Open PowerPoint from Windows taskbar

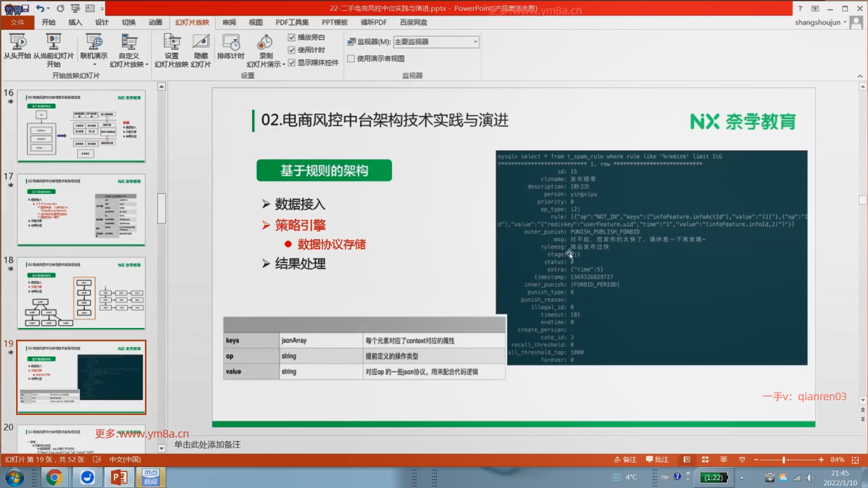tap(119, 477)
